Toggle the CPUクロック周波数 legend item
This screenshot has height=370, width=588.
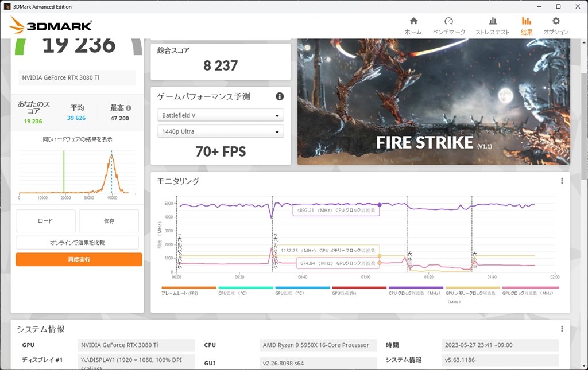coord(416,291)
